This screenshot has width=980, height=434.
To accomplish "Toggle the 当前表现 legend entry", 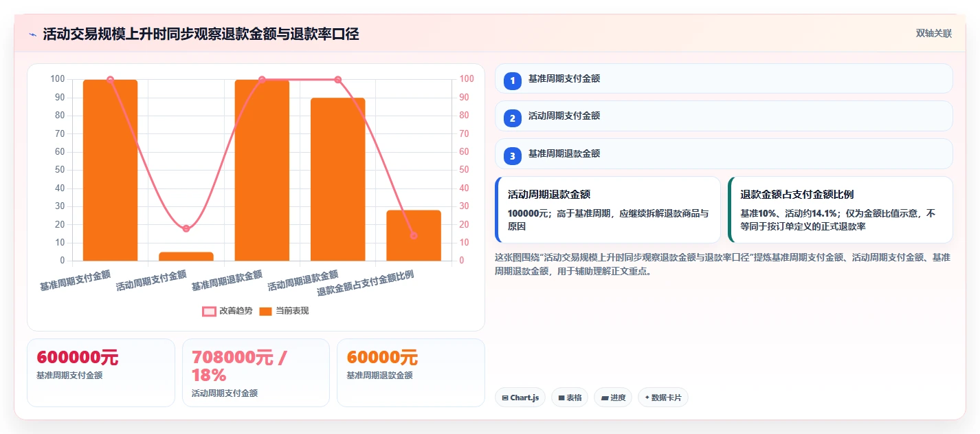I will point(284,311).
